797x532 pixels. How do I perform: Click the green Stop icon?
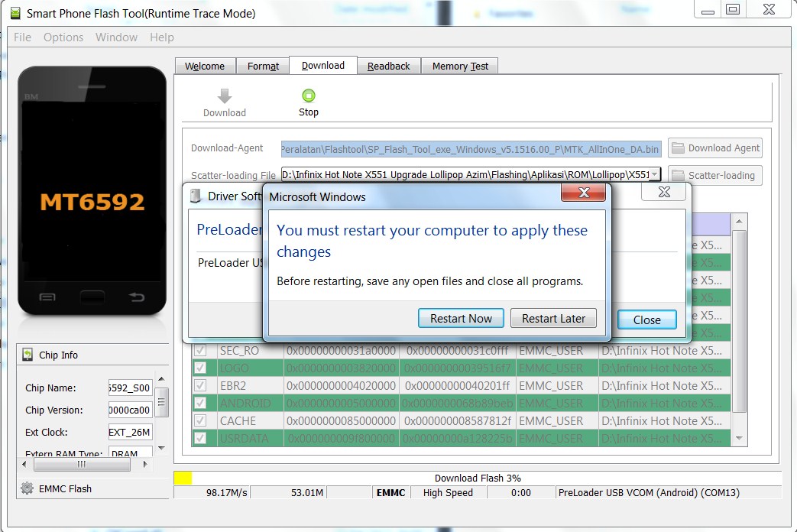[x=309, y=96]
